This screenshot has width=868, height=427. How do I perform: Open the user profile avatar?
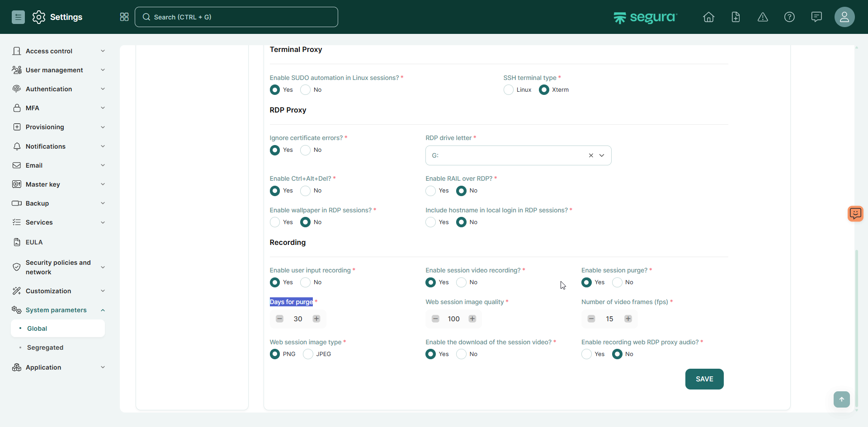[844, 17]
